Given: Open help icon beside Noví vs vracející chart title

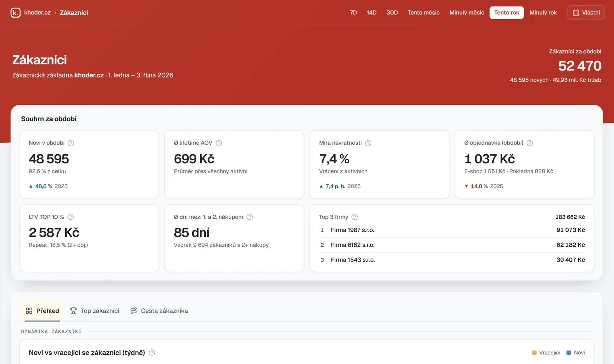Looking at the screenshot, I should tap(152, 352).
